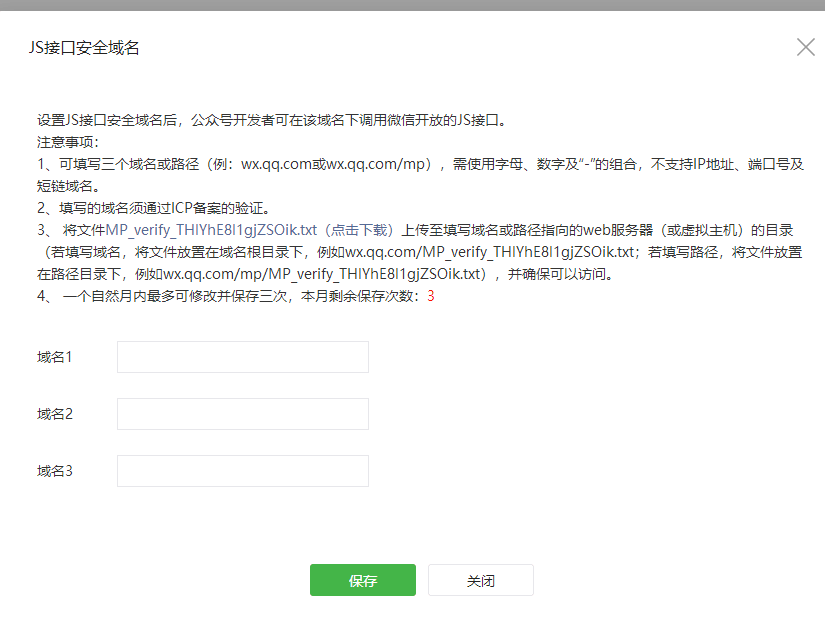Close the dialog with the X icon
This screenshot has height=627, width=825.
click(x=805, y=47)
